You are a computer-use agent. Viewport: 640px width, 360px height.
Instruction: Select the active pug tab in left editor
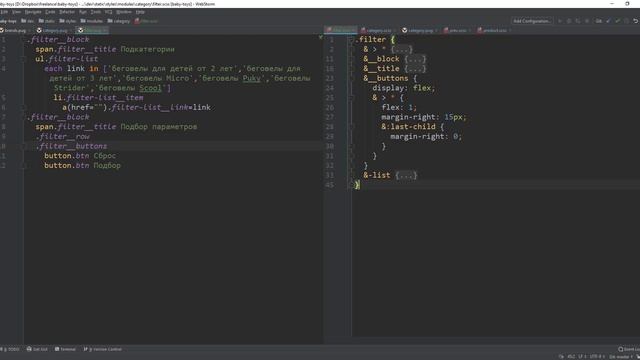pyautogui.click(x=92, y=30)
